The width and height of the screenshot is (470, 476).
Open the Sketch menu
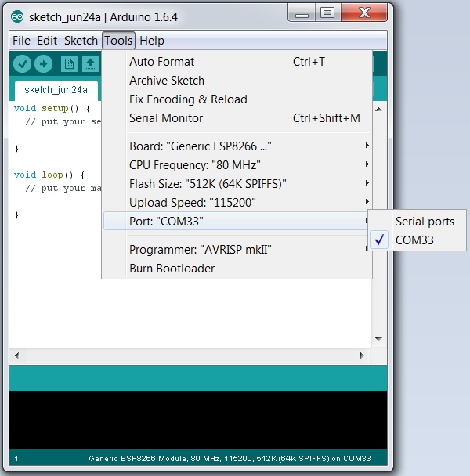pyautogui.click(x=81, y=41)
